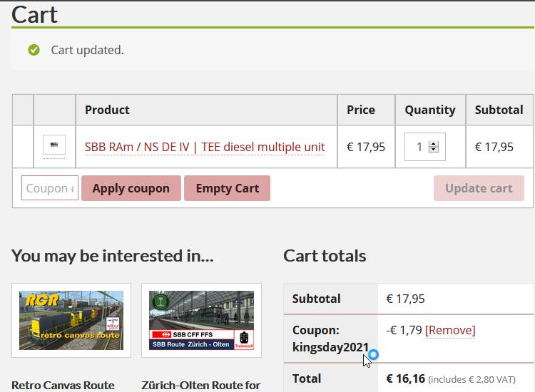This screenshot has width=535, height=392.
Task: Open the Zürich-Olten Route for title link
Action: (201, 385)
